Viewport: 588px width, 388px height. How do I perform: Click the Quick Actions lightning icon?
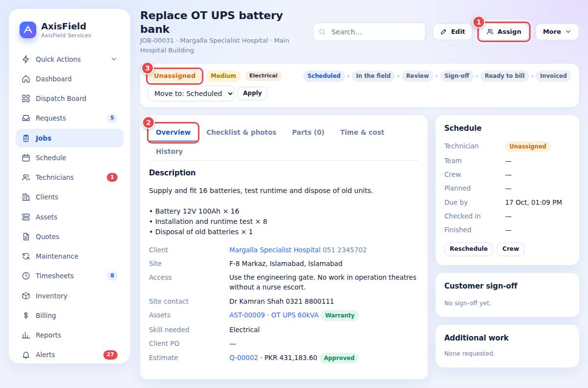26,59
